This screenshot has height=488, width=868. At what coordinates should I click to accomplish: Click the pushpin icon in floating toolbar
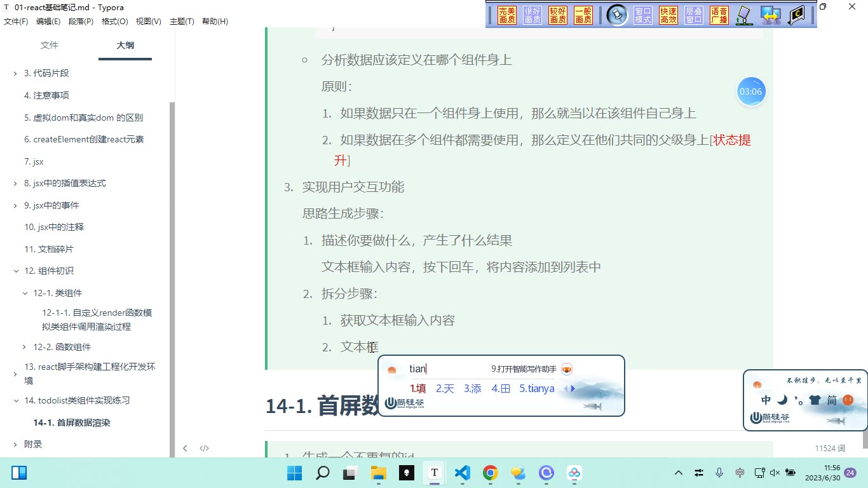(x=616, y=15)
